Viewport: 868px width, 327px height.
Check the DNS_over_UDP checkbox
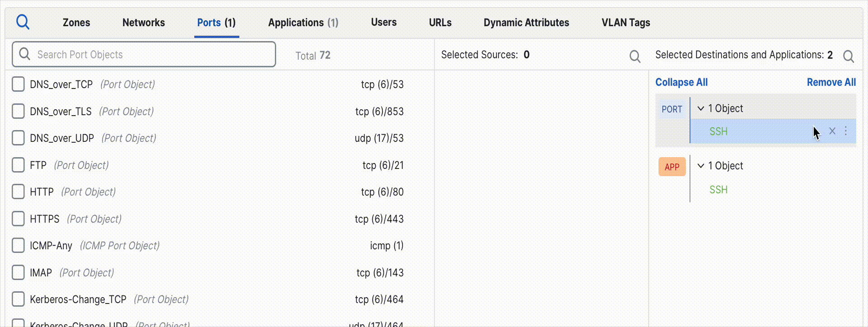[x=18, y=138]
